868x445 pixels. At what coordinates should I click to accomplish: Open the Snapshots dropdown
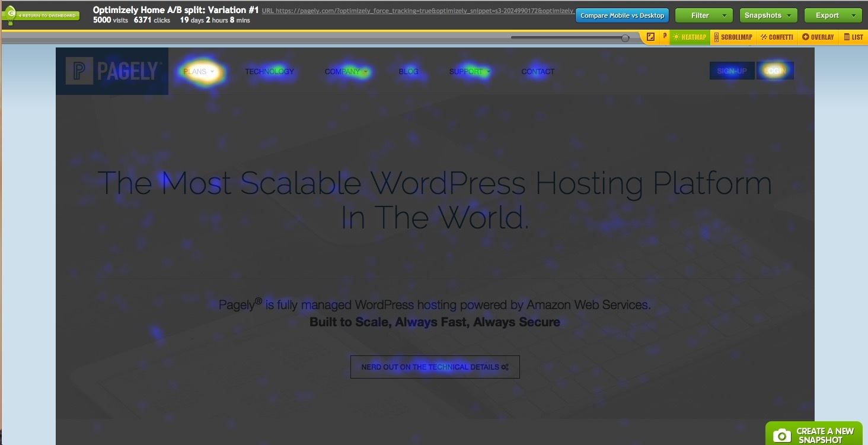click(x=768, y=15)
